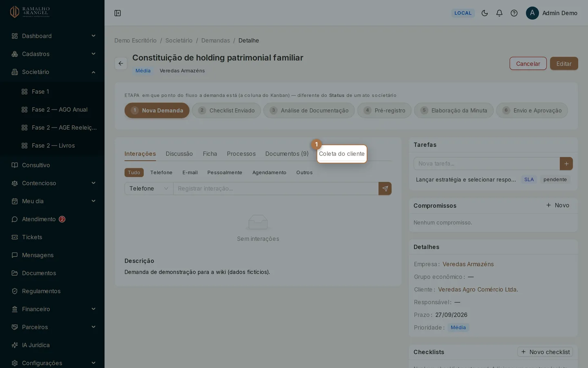Screen dimensions: 588x368
Task: Select Fase 2 — Livros
Action: point(52,146)
